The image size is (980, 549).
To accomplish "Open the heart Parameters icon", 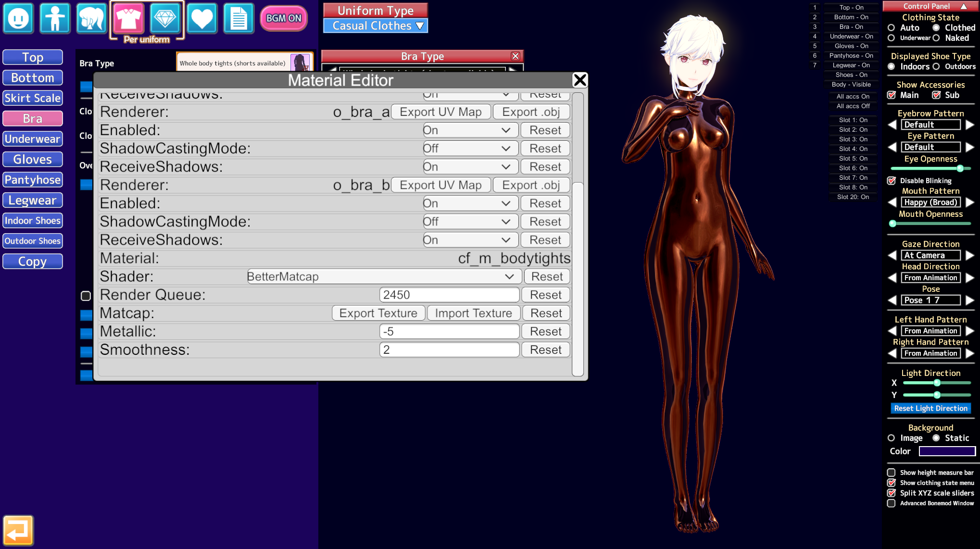I will pyautogui.click(x=202, y=18).
